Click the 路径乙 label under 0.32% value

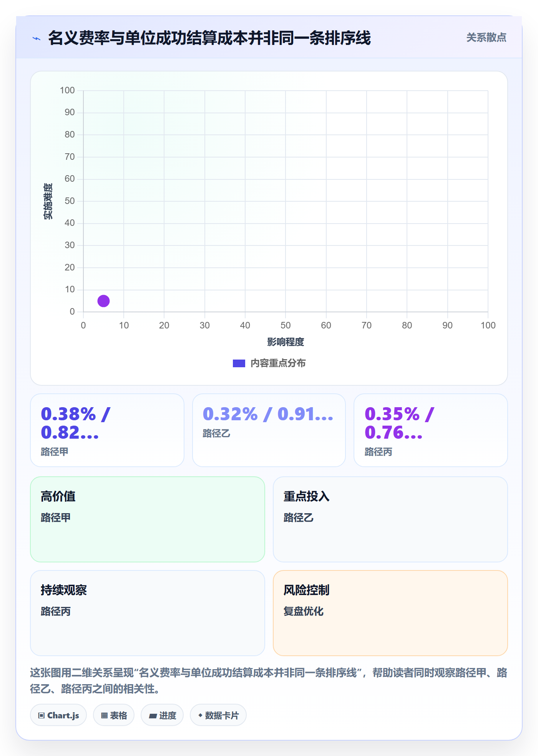coord(216,433)
